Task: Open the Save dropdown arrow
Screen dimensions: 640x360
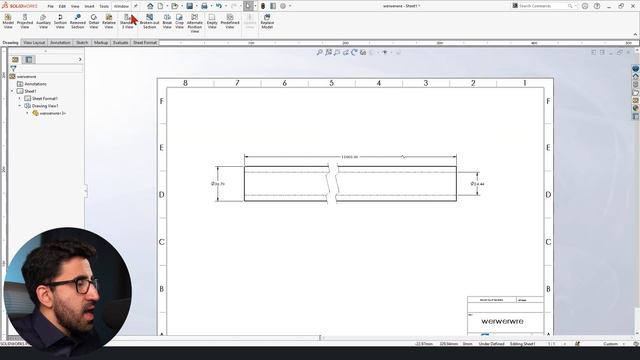Action: tap(196, 6)
